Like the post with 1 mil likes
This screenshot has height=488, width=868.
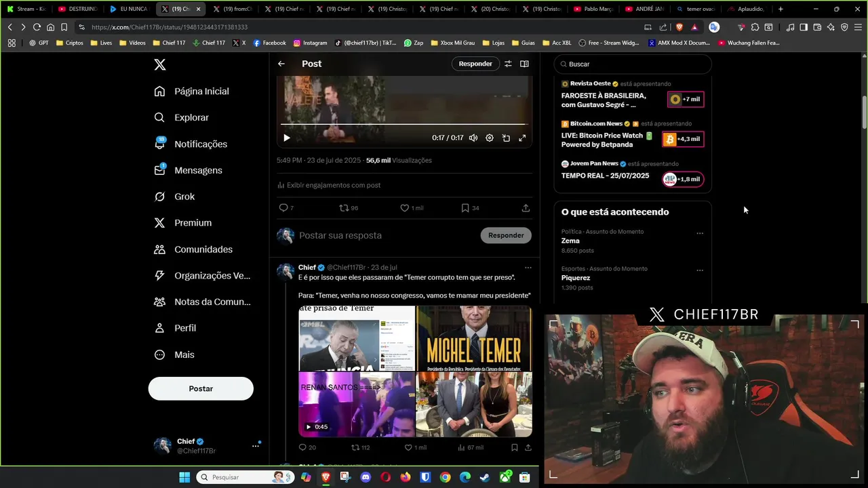coord(411,208)
